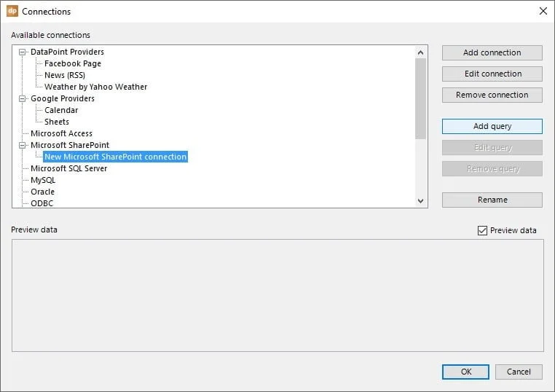555x392 pixels.
Task: Click the Edit connection button
Action: click(492, 74)
